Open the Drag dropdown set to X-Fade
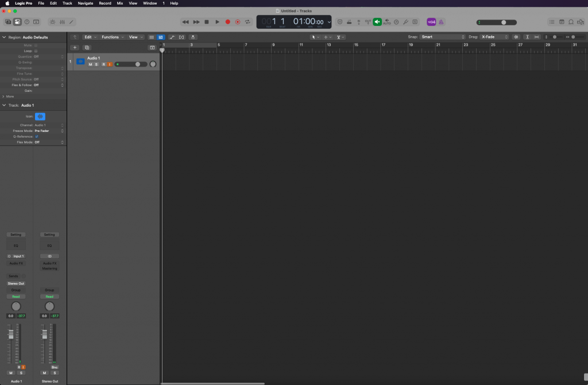Viewport: 588px width, 385px height. coord(494,37)
